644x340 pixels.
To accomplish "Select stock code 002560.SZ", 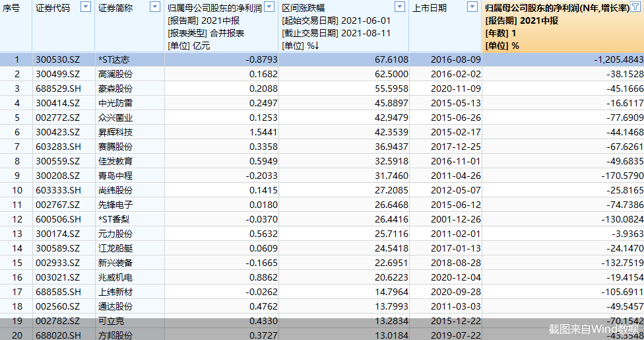I will click(57, 306).
